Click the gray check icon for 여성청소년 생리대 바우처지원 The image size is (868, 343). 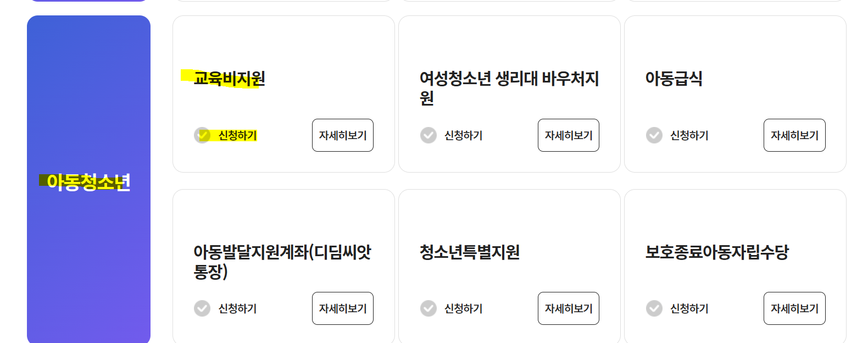pyautogui.click(x=428, y=135)
